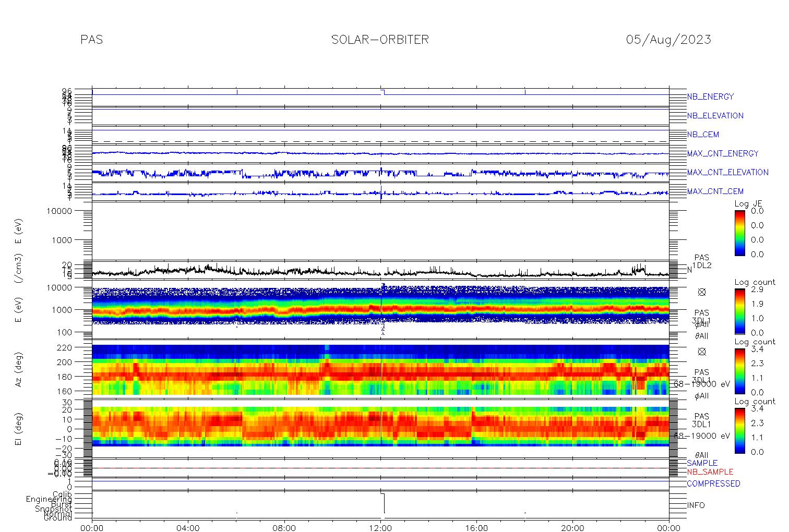Click the azimuth distribution panel
Image resolution: width=789 pixels, height=532 pixels.
click(x=380, y=369)
